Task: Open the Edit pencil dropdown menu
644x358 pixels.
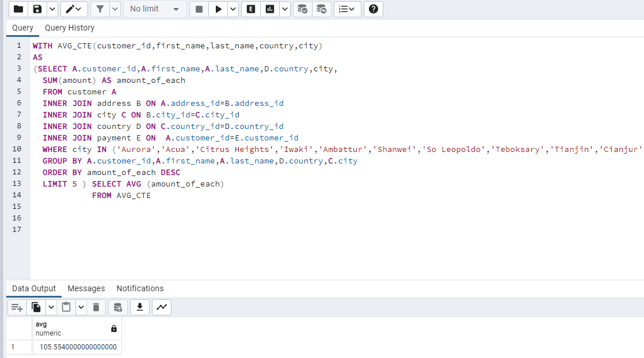Action: pos(74,9)
